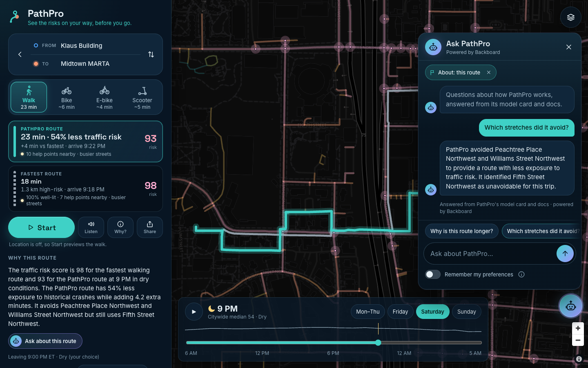
Task: Open the Why? explanation button
Action: coord(120,227)
